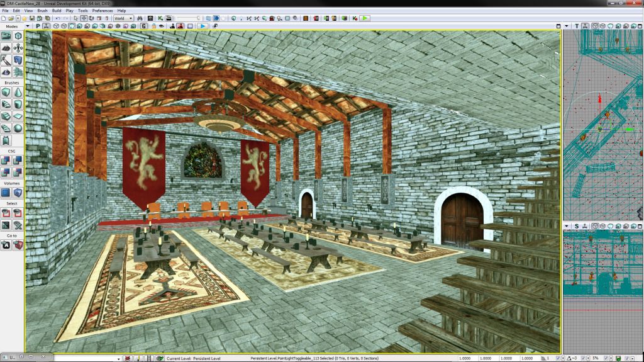
Task: Click Go to Actor icon
Action: click(6, 245)
